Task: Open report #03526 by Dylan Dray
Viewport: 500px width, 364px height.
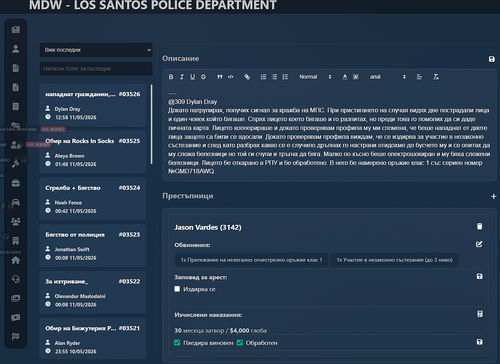Action: point(93,105)
